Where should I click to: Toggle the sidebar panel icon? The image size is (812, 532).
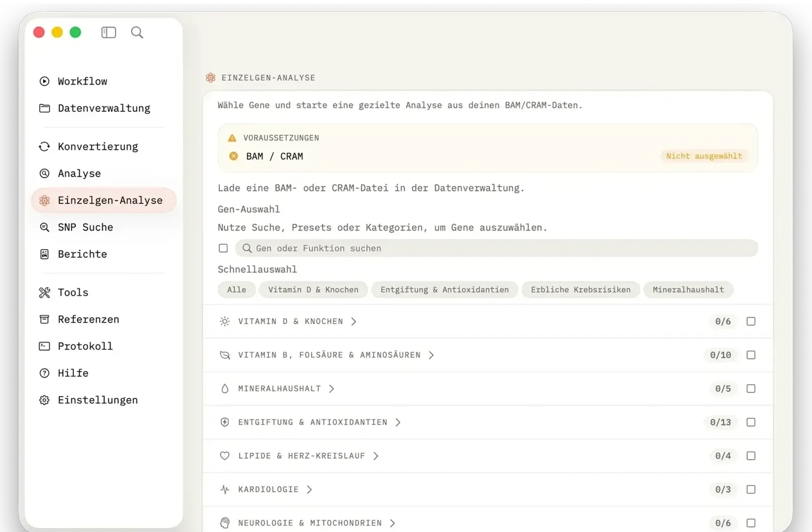[x=108, y=33]
